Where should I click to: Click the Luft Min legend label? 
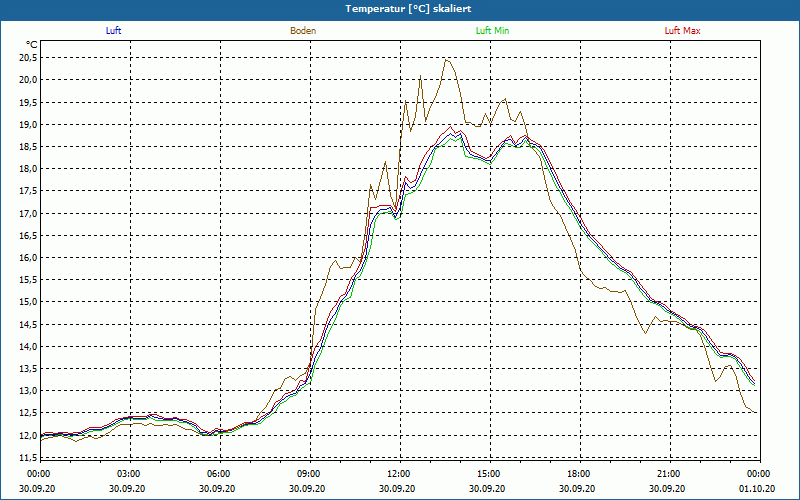492,31
